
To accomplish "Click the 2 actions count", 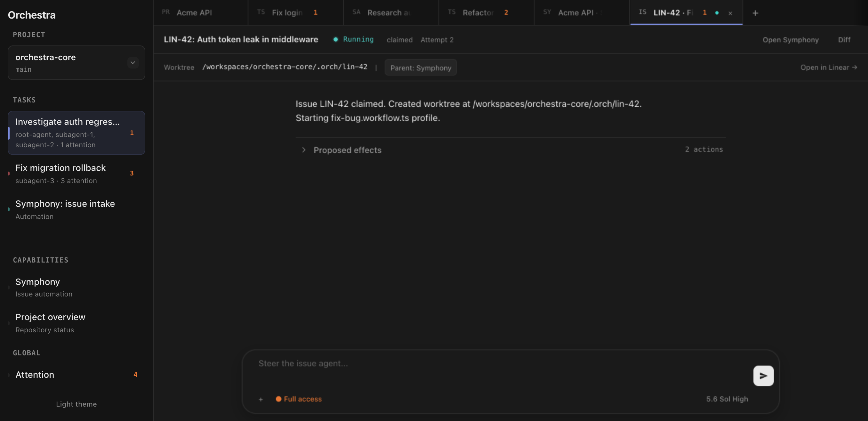I will (x=703, y=149).
